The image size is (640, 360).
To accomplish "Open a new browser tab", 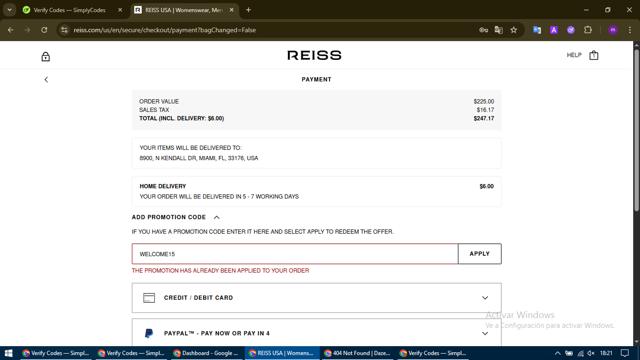I will point(248,10).
